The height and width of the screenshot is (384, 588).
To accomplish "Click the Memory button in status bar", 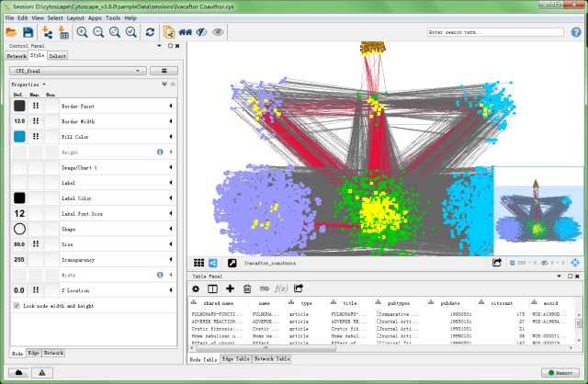I will (x=559, y=373).
